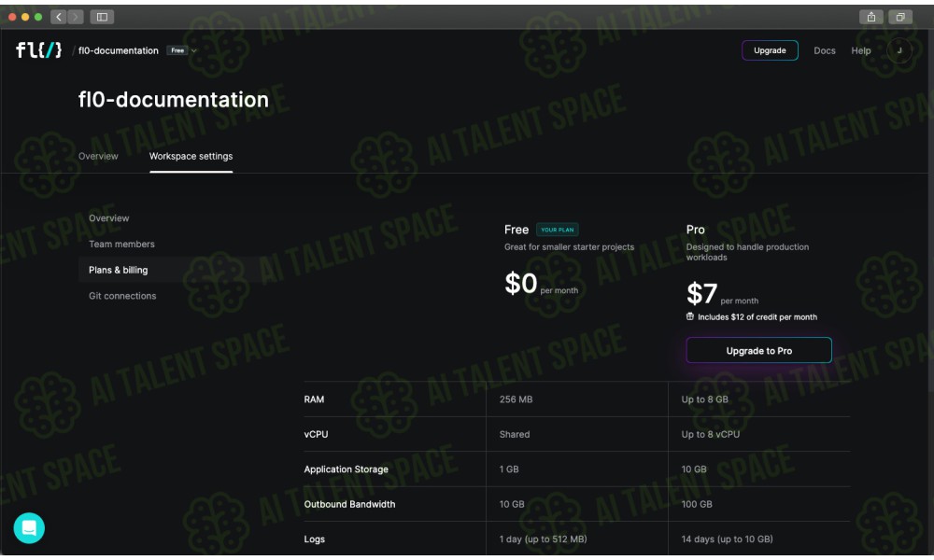The width and height of the screenshot is (934, 560).
Task: Click the Upgrade to Pro button
Action: (x=758, y=351)
